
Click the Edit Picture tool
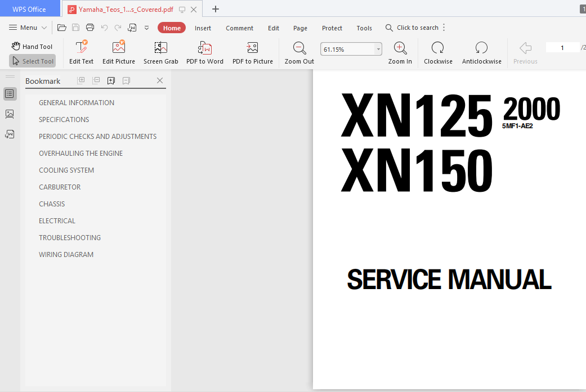coord(118,53)
